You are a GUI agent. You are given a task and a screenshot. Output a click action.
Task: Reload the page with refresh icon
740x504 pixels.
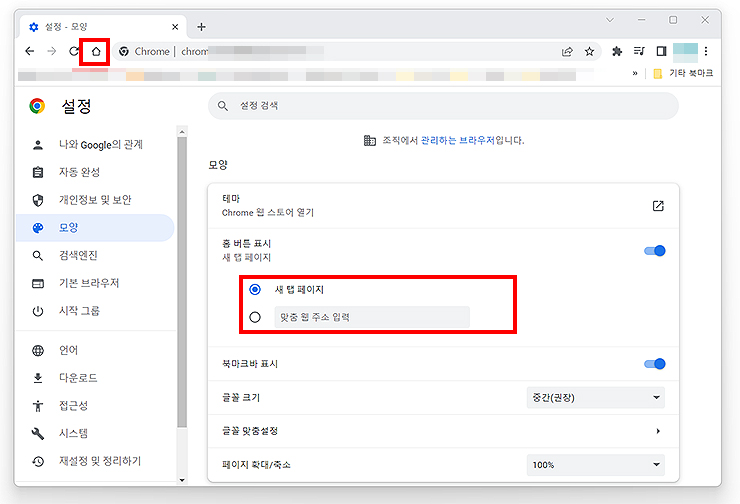(x=74, y=51)
